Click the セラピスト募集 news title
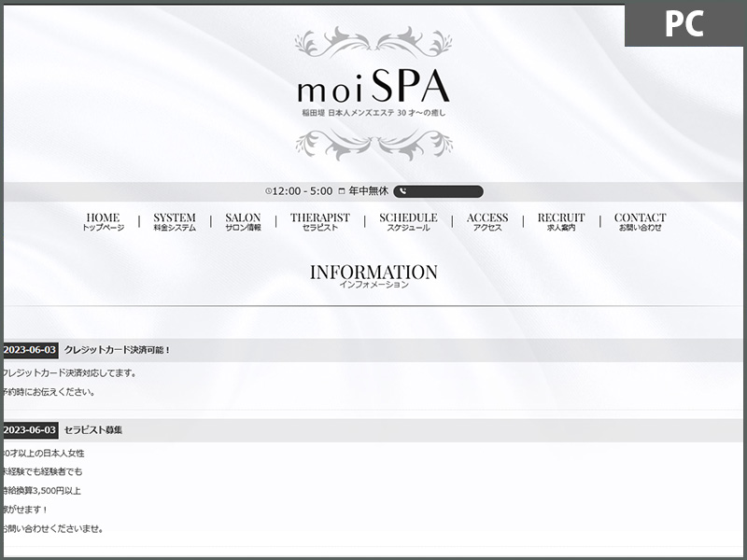 (x=93, y=430)
